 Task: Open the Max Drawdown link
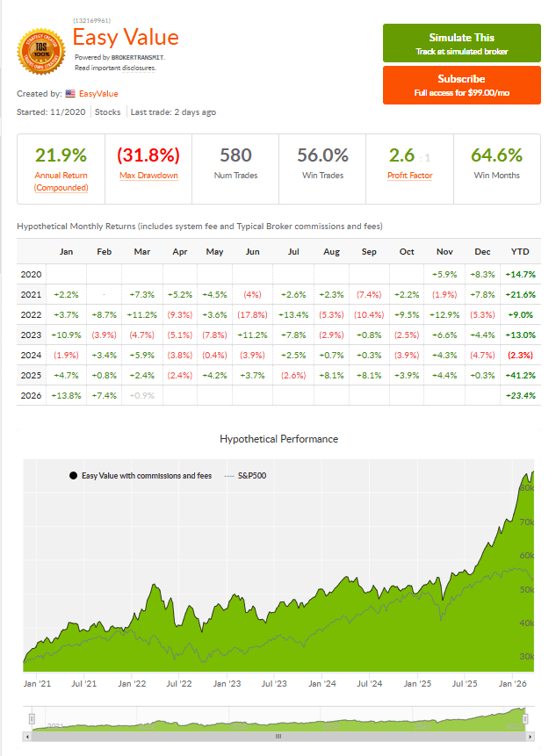tap(148, 176)
